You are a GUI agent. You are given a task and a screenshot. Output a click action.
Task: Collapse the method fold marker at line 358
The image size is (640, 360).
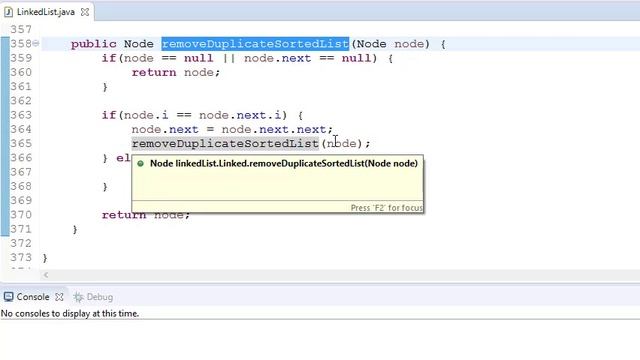click(36, 43)
